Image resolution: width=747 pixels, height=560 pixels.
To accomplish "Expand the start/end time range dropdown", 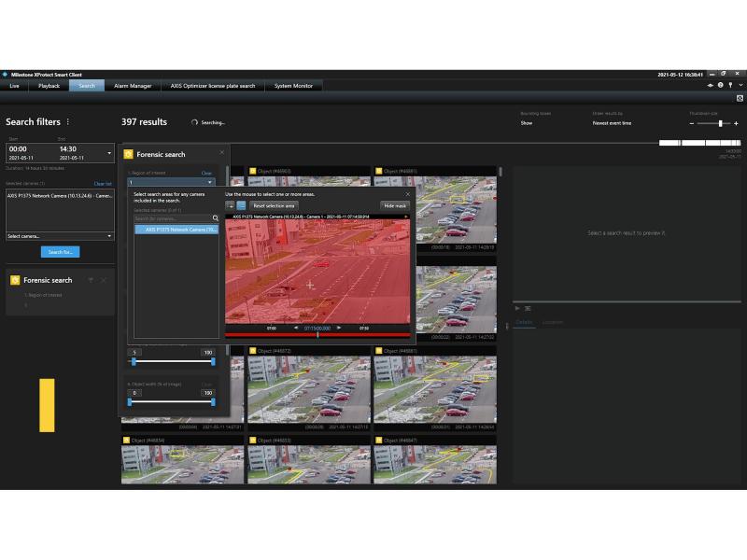I will [109, 153].
